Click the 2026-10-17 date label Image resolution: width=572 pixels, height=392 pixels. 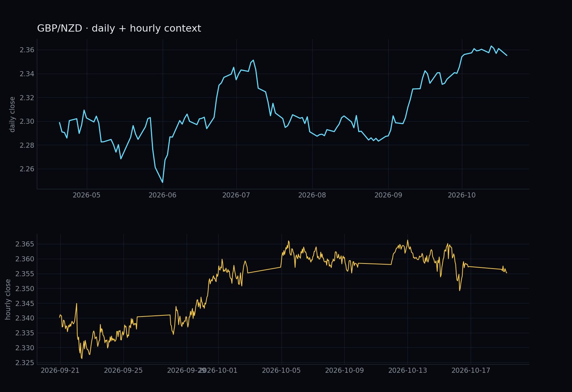471,371
